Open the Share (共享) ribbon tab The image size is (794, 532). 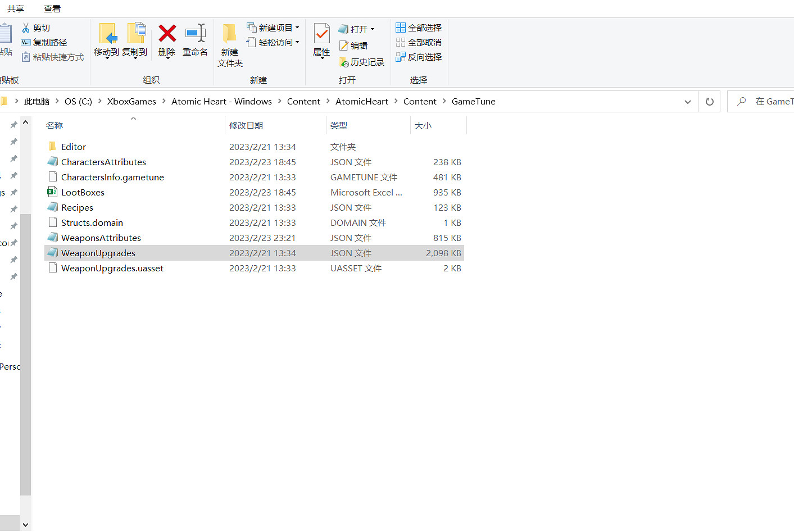tap(16, 8)
